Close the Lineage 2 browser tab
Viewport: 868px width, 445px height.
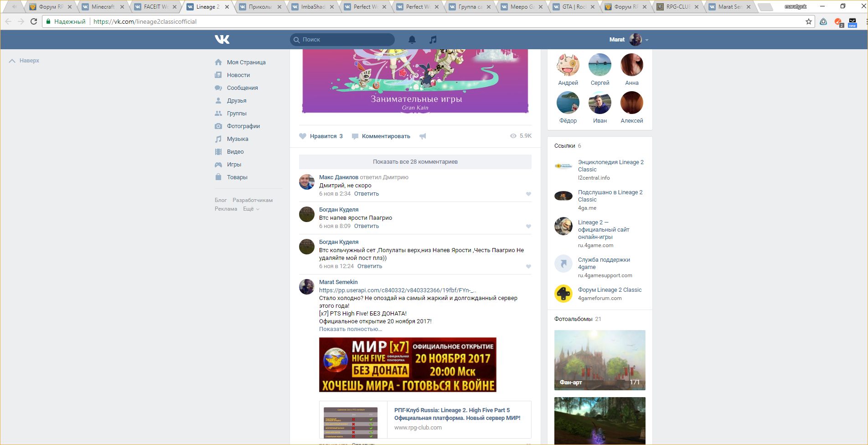[x=227, y=7]
